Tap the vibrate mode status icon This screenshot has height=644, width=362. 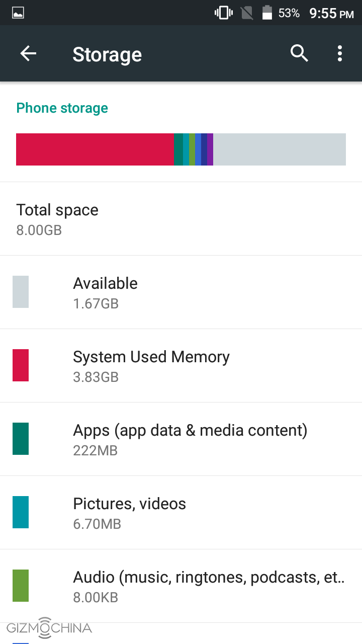[x=223, y=13]
